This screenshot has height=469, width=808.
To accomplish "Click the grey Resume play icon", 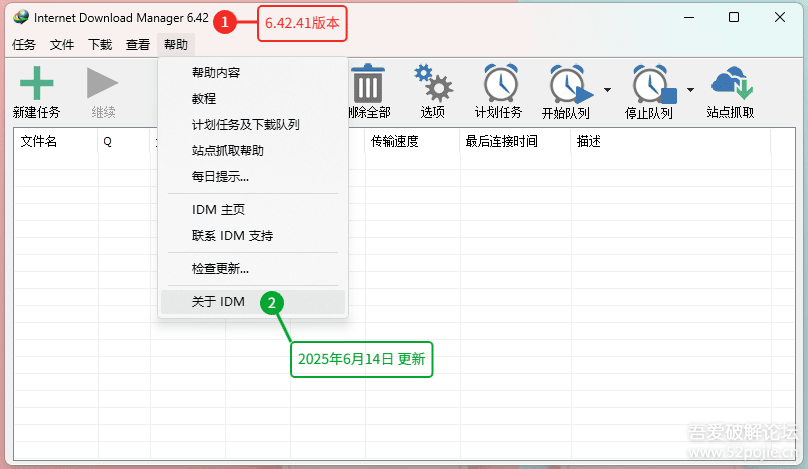I will tap(103, 83).
